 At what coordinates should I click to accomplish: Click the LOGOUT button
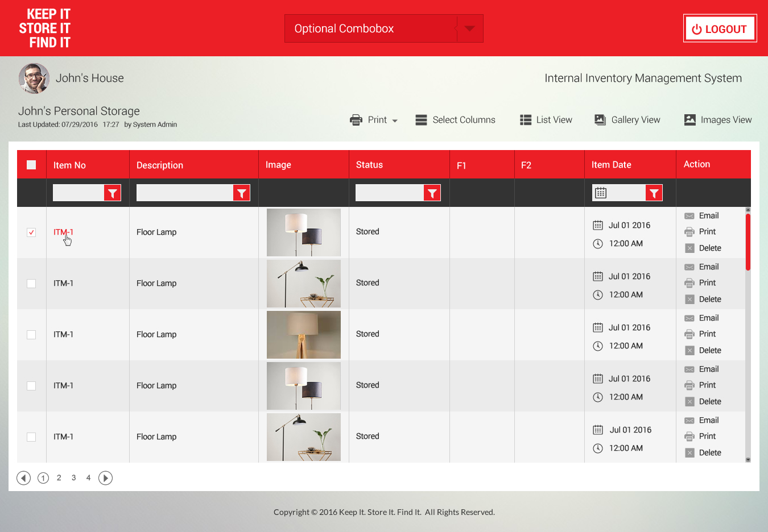click(720, 29)
